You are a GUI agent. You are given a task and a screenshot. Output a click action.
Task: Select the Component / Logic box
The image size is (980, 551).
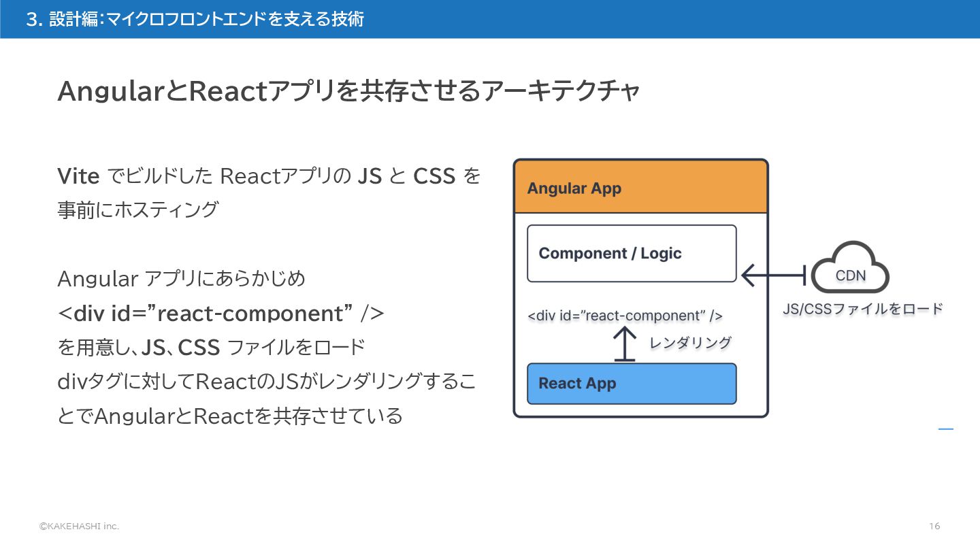632,253
